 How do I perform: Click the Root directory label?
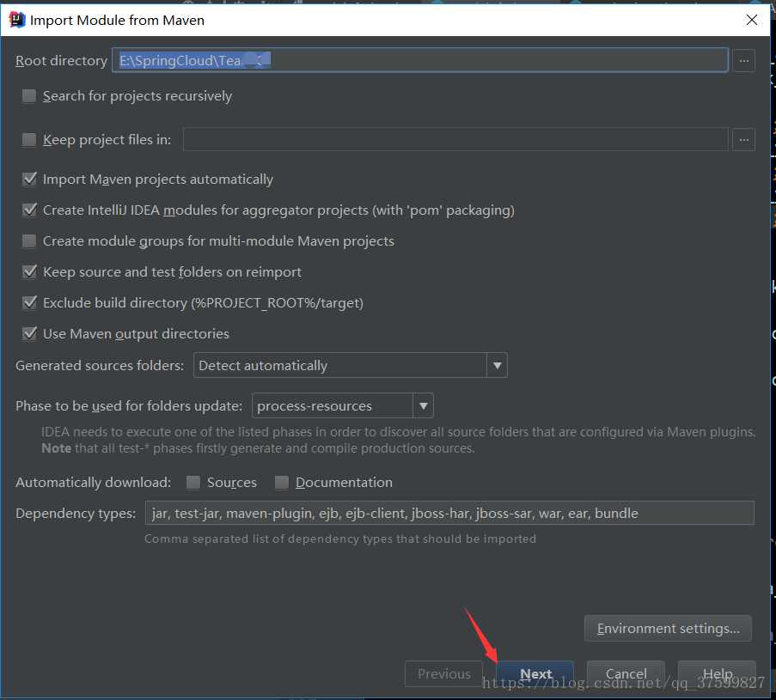coord(61,61)
